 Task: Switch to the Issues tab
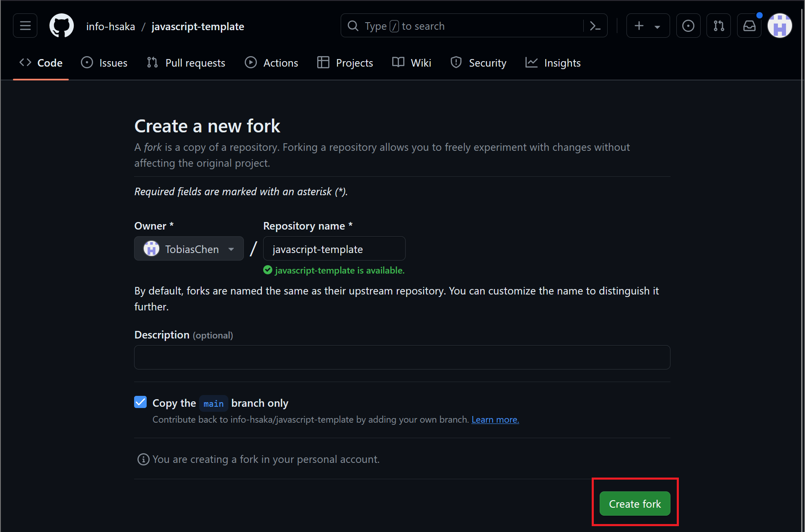[x=104, y=63]
